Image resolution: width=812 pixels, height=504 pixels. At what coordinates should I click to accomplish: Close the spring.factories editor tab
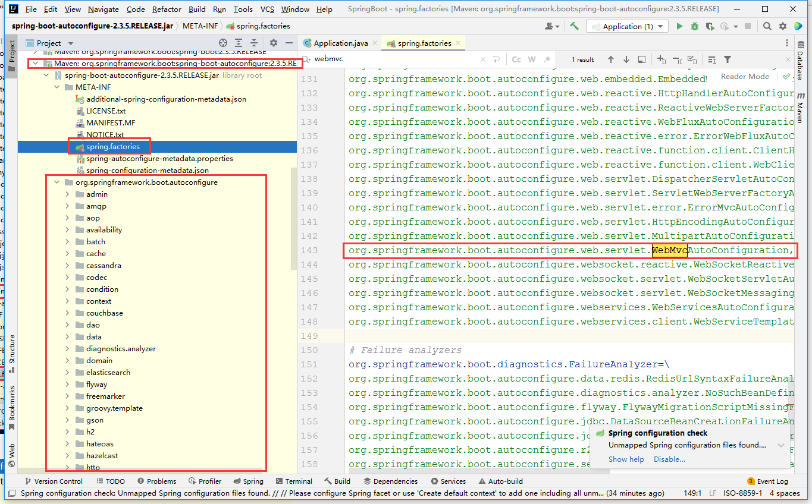coord(457,43)
